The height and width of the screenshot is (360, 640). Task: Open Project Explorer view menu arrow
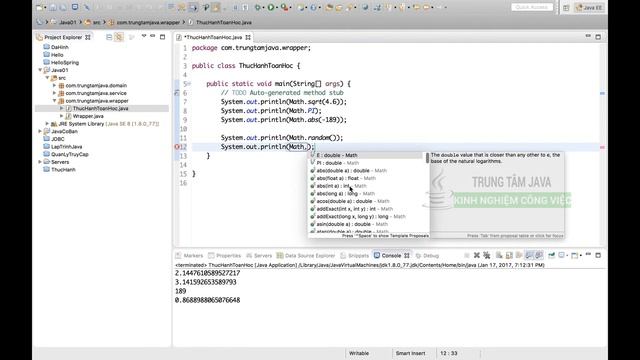point(144,36)
